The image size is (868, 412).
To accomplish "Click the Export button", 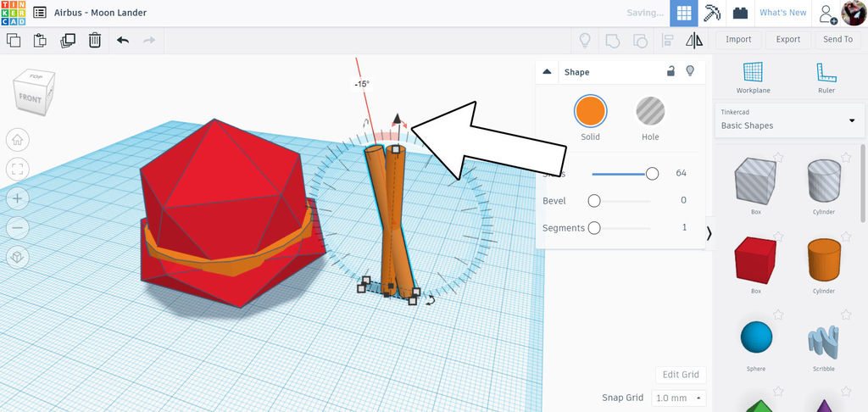I will click(x=787, y=39).
